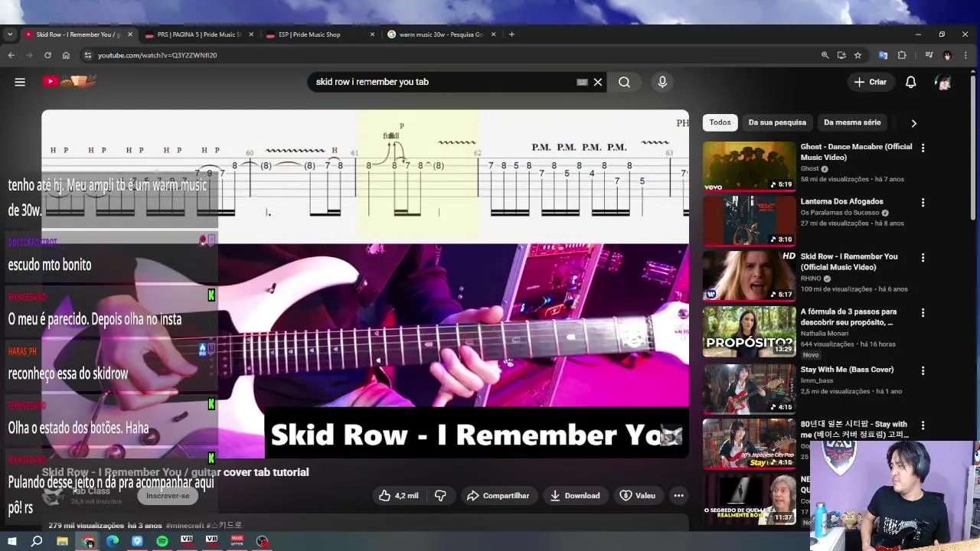Focus the YouTube search input field

click(x=444, y=82)
